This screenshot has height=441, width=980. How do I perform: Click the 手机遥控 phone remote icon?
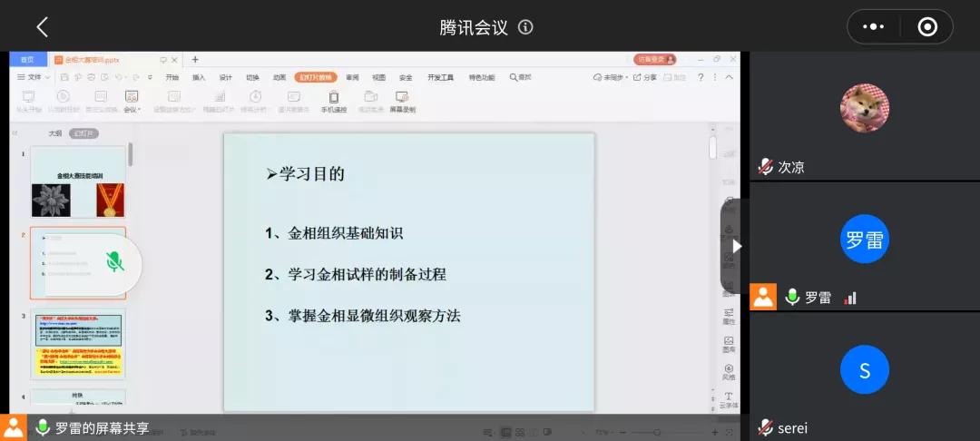coord(333,102)
